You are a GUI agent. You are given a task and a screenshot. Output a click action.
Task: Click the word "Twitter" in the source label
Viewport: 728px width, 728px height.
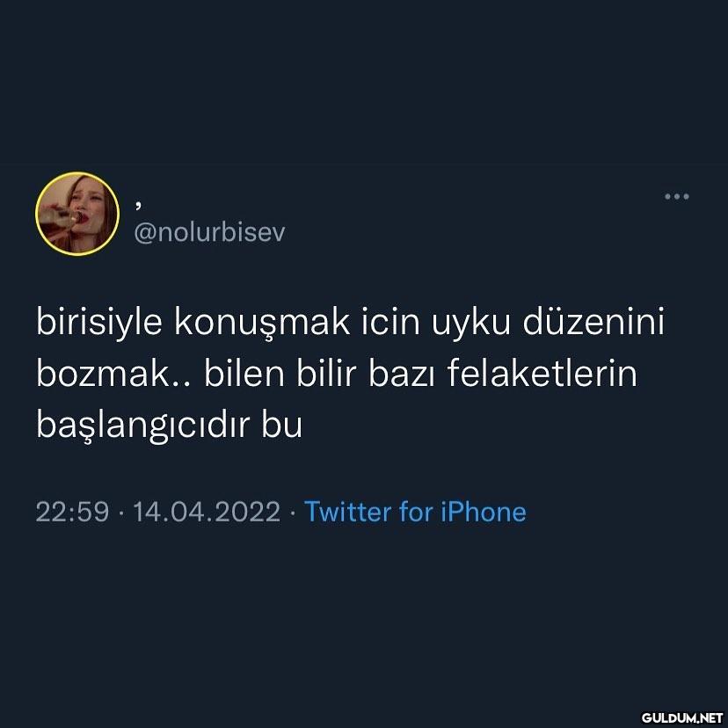tap(348, 512)
